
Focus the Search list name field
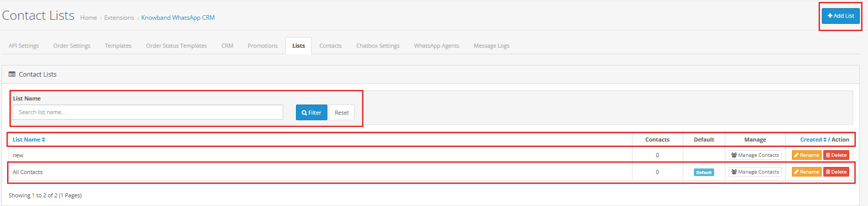(x=148, y=112)
